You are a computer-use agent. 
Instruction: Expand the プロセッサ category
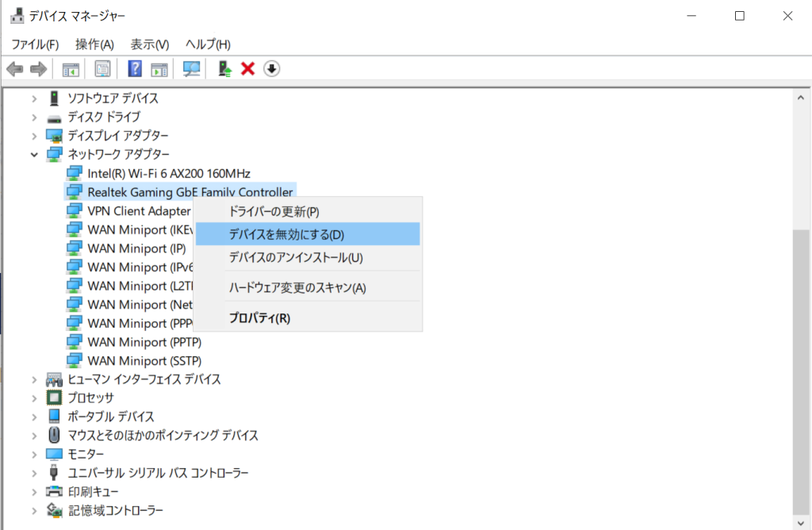coord(34,397)
